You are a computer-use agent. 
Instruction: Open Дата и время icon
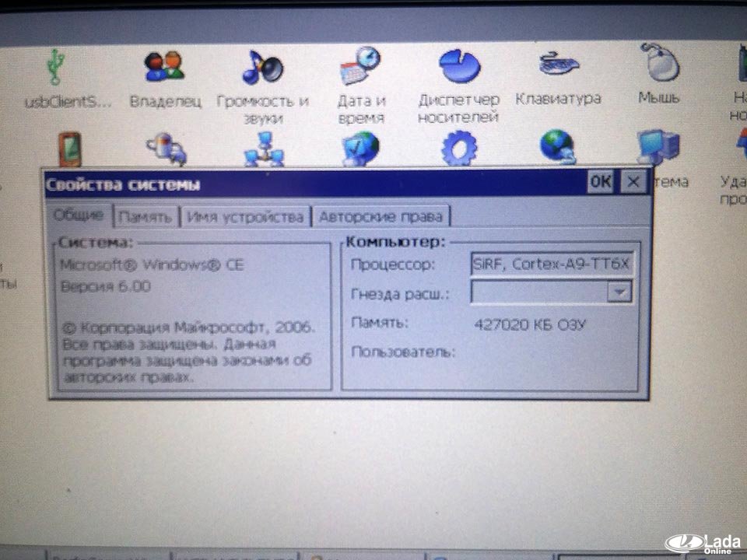pos(360,67)
